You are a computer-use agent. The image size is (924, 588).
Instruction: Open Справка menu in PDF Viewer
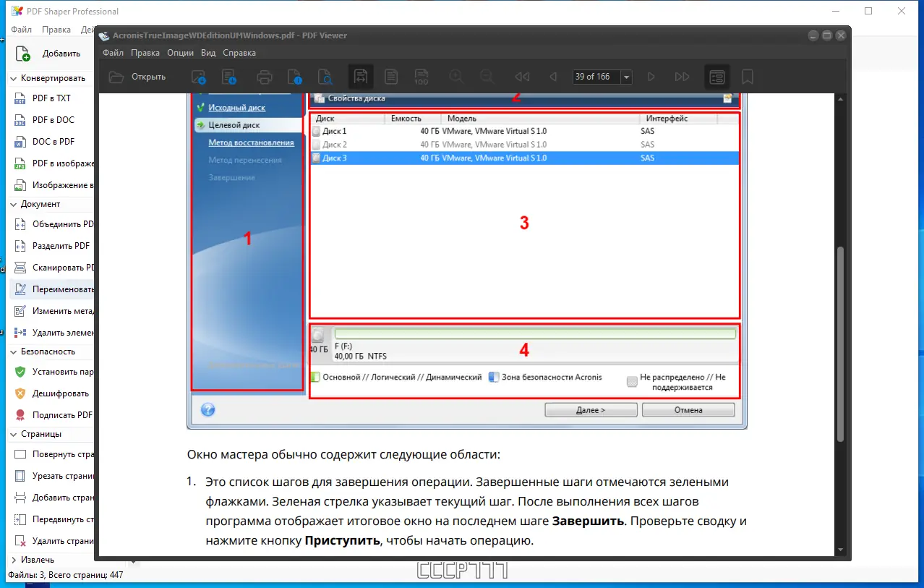pyautogui.click(x=239, y=53)
